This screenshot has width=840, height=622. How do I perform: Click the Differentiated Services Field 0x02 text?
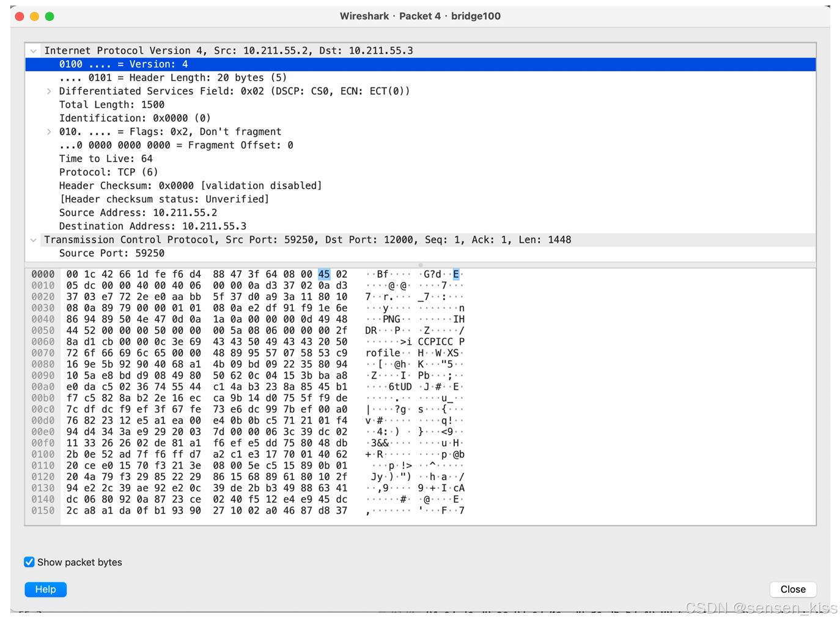(234, 91)
